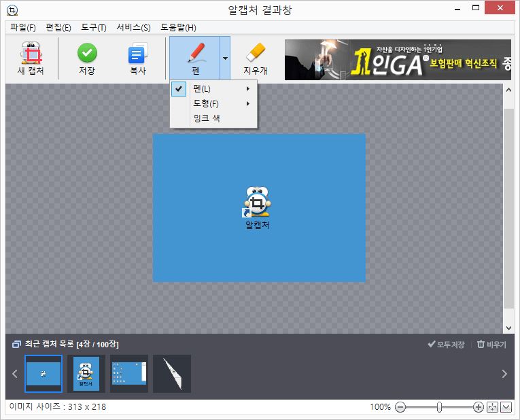Toggle the checked 펜(L) option
The width and height of the screenshot is (520, 420).
click(202, 89)
